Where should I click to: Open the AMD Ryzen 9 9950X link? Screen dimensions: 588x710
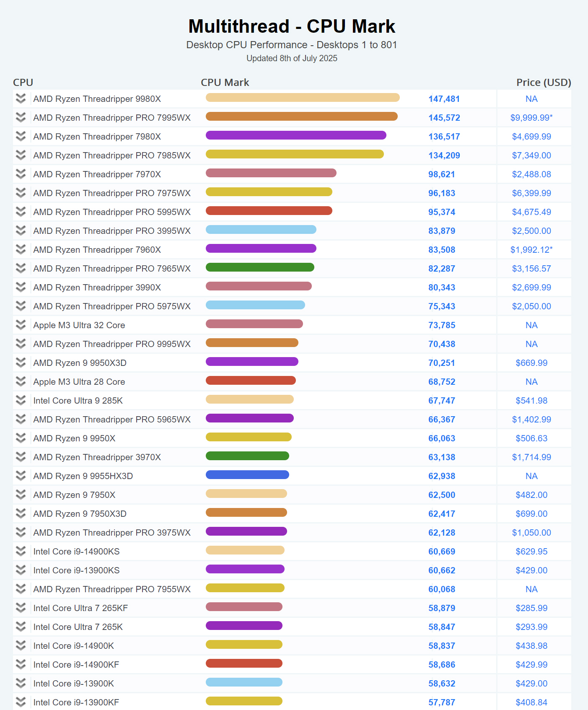(74, 438)
